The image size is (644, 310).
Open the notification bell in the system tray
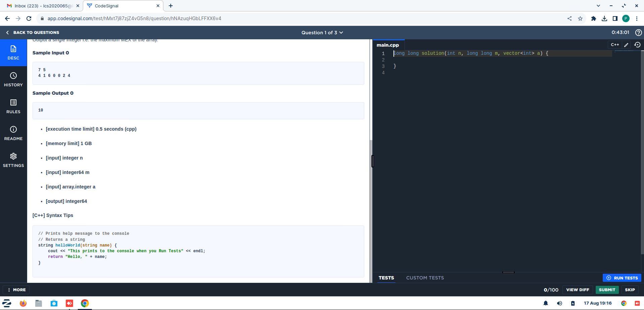point(546,303)
